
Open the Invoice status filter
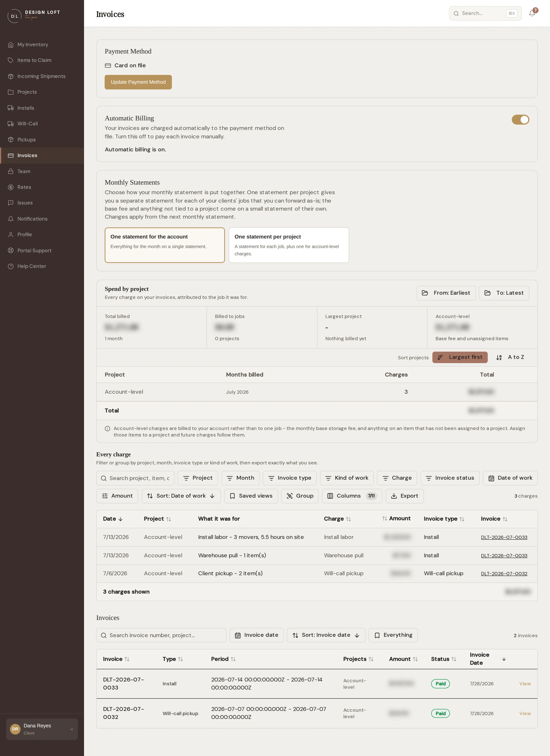[x=450, y=478]
